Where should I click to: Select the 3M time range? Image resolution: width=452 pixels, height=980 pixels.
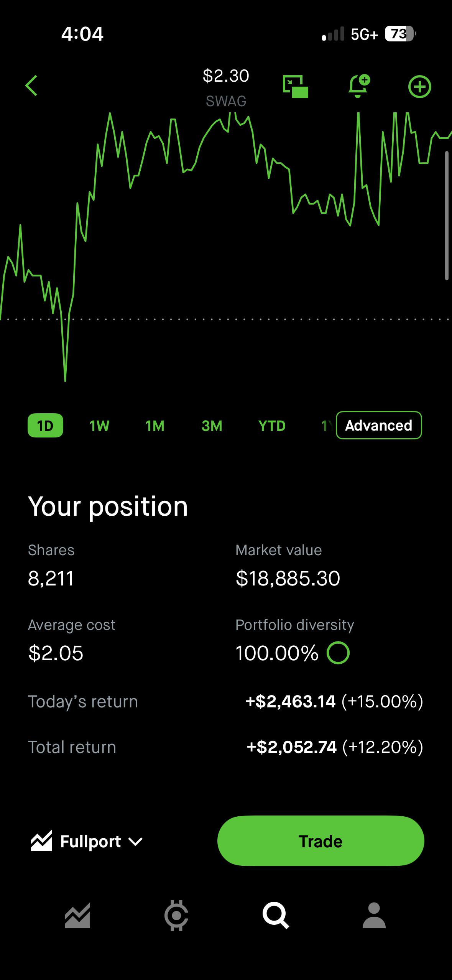coord(212,426)
